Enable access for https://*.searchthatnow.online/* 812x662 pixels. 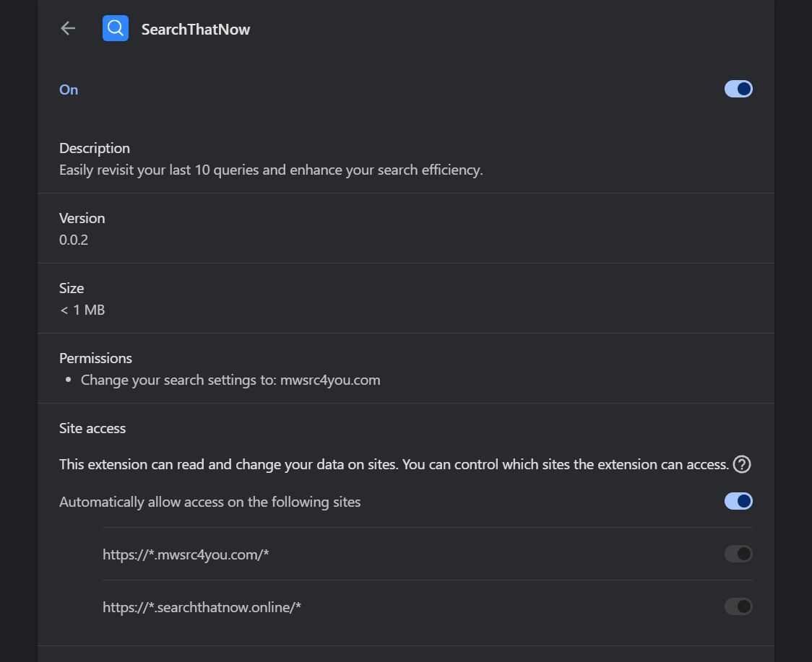[738, 606]
